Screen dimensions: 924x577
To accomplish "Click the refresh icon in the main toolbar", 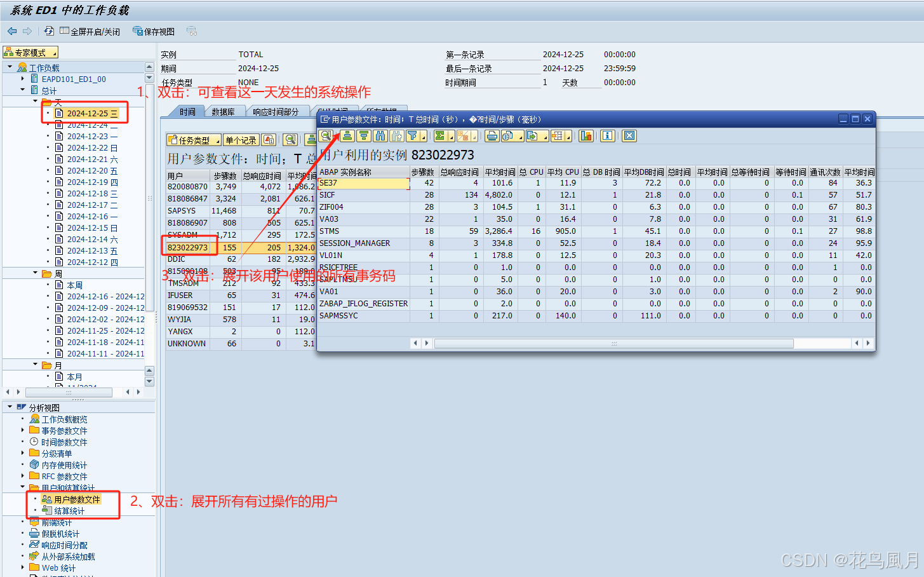I will click(x=49, y=31).
